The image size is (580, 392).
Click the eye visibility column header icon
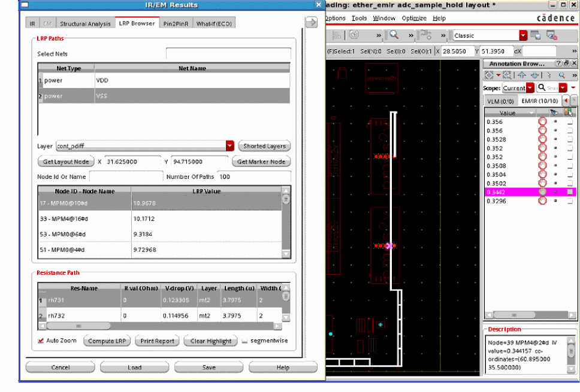click(554, 113)
